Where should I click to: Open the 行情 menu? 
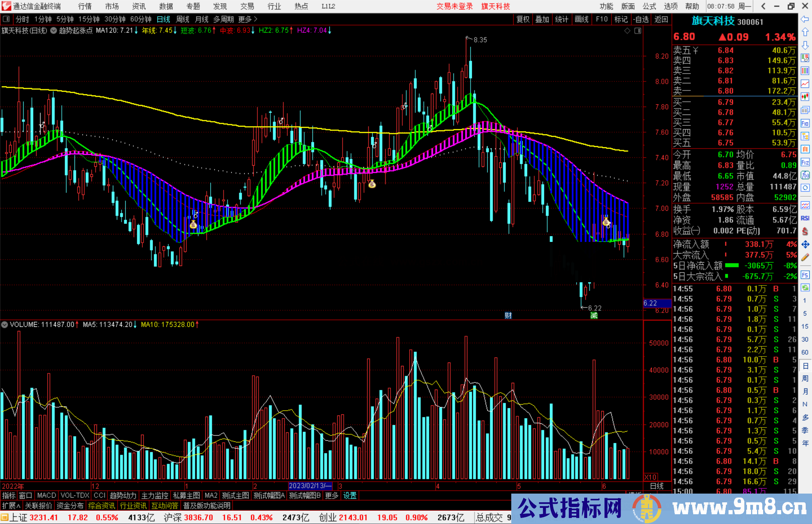[x=85, y=6]
